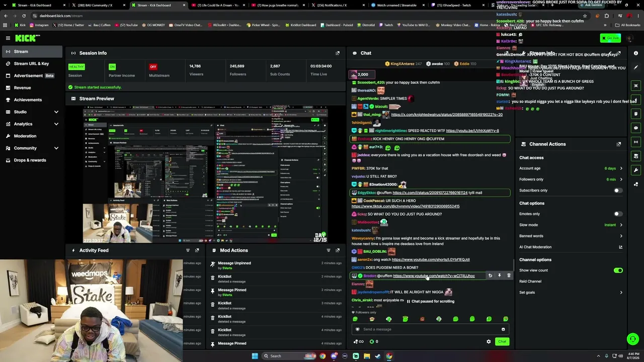Viewport: 644px width, 362px height.
Task: Open Achievements page in sidebar
Action: coord(32,100)
